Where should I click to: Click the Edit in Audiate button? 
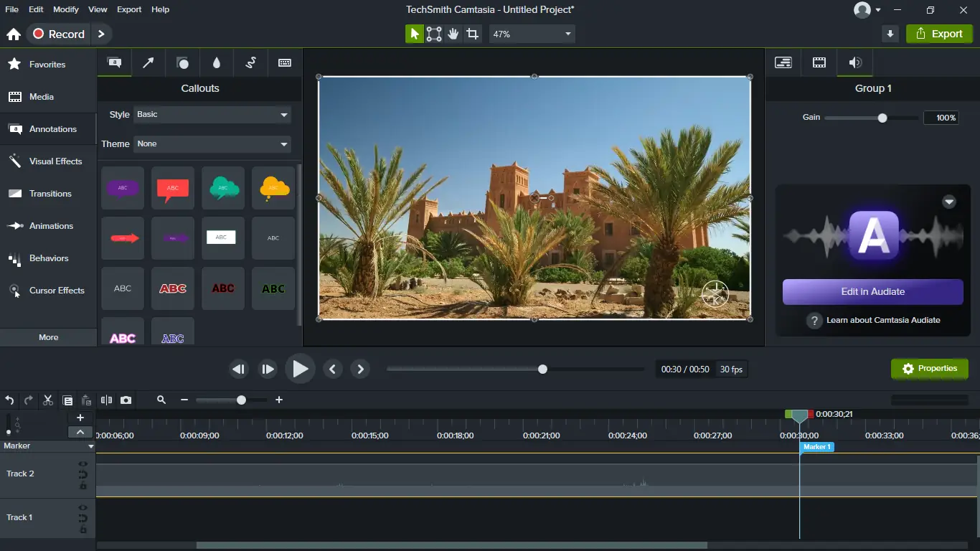click(872, 292)
